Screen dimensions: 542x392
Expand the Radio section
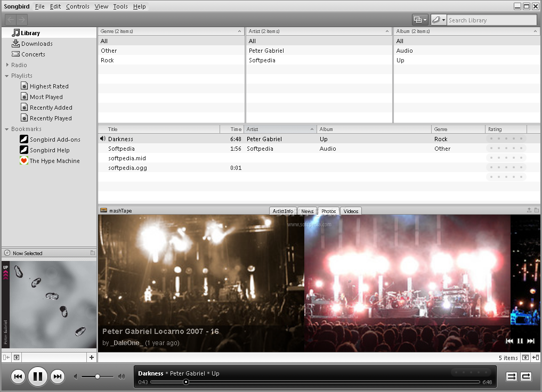[x=7, y=64]
